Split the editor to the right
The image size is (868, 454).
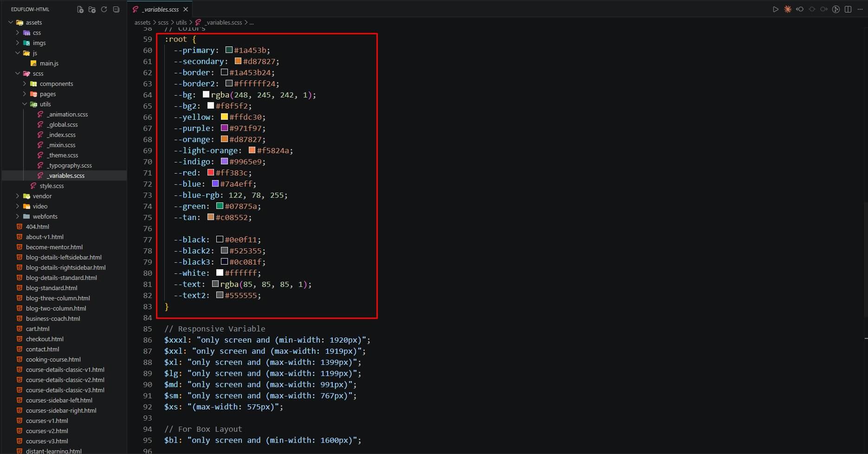(848, 9)
